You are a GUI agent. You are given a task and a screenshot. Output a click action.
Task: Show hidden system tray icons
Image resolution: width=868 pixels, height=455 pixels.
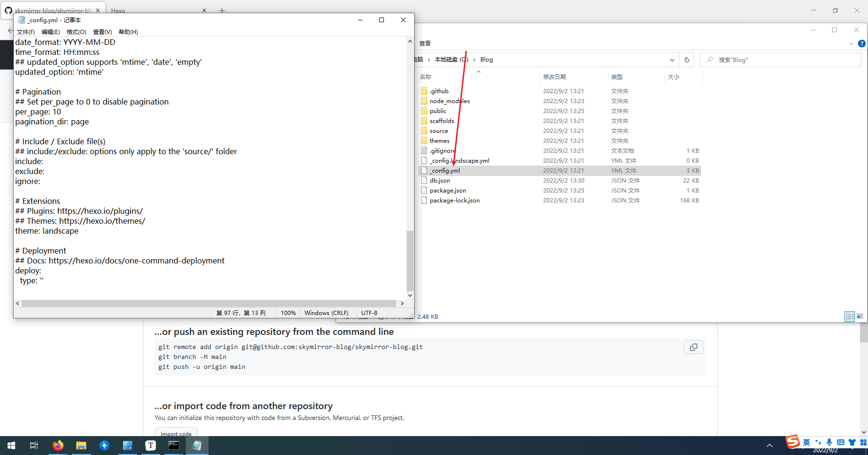point(769,445)
